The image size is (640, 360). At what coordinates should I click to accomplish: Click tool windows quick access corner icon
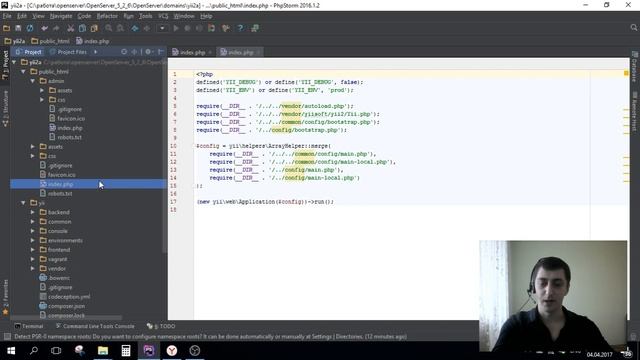coord(7,337)
